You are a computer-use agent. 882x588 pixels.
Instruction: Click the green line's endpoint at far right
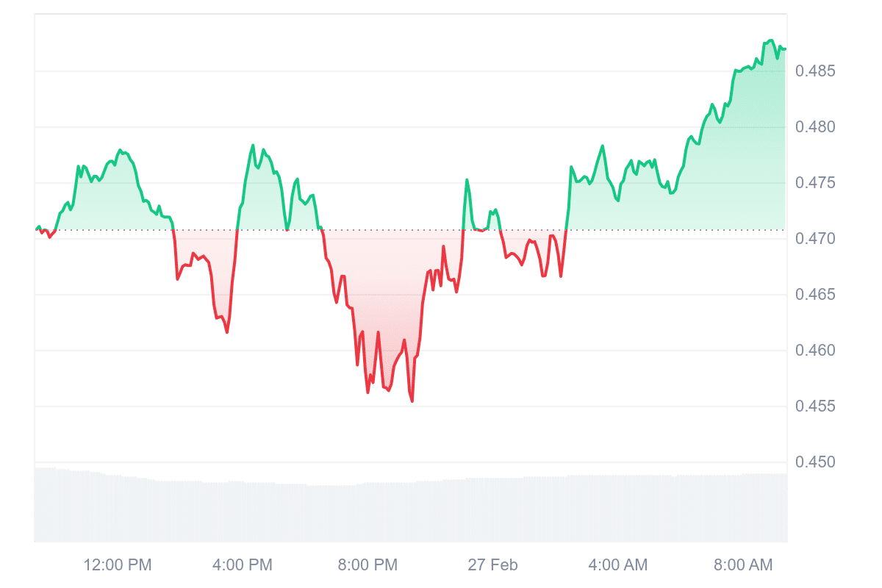pos(785,49)
